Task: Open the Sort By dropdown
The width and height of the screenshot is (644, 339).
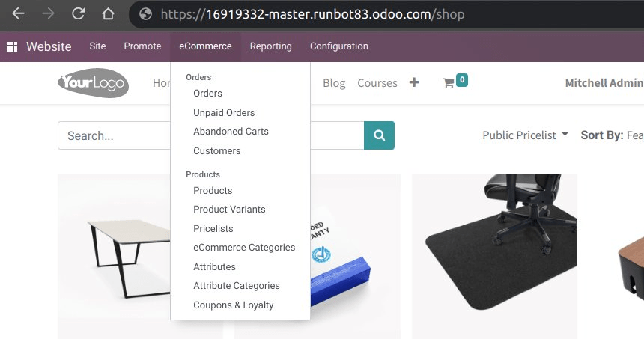Action: click(612, 135)
